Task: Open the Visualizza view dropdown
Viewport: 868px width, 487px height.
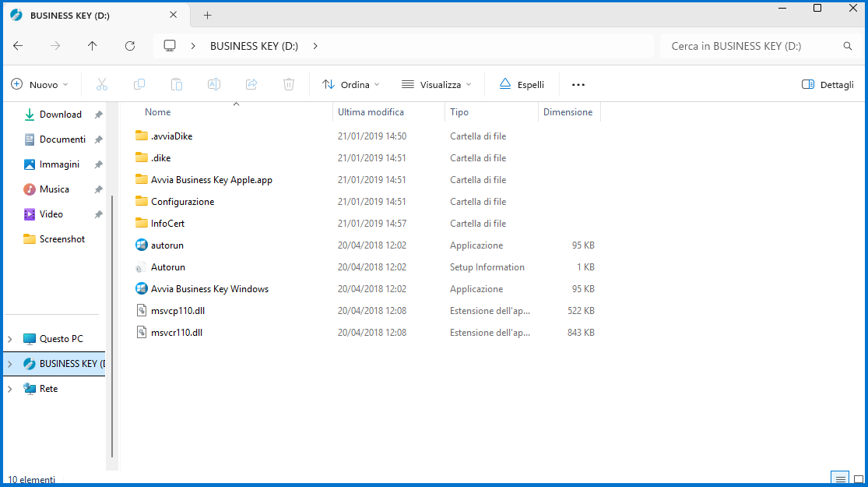Action: [x=436, y=85]
